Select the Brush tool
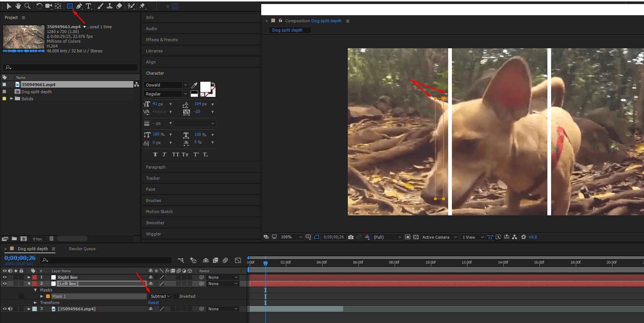 coord(100,6)
